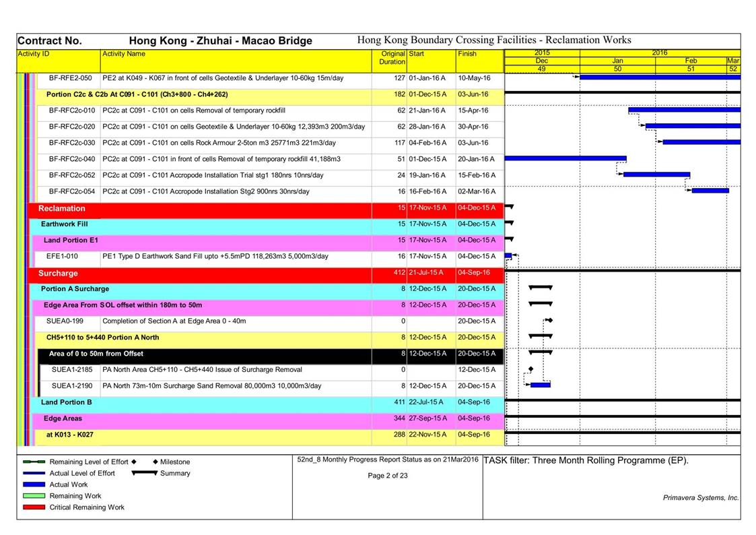
Task: Click the Feb month timescale header
Action: (x=691, y=61)
